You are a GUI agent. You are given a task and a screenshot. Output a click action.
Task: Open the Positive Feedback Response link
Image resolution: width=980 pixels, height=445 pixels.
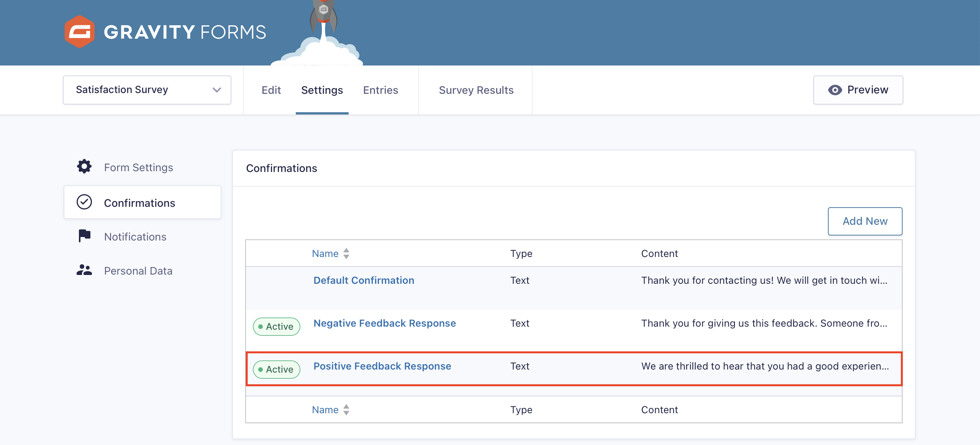click(382, 366)
